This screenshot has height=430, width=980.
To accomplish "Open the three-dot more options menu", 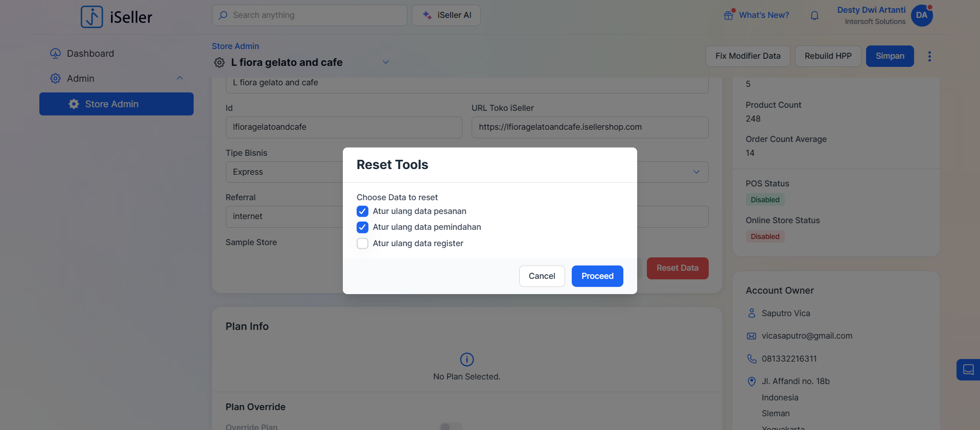I will 929,56.
